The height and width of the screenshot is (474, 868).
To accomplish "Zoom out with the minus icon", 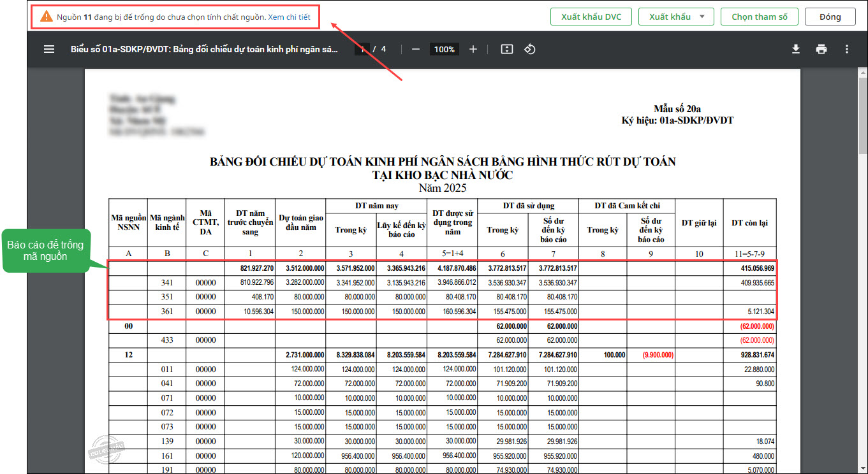I will (416, 49).
